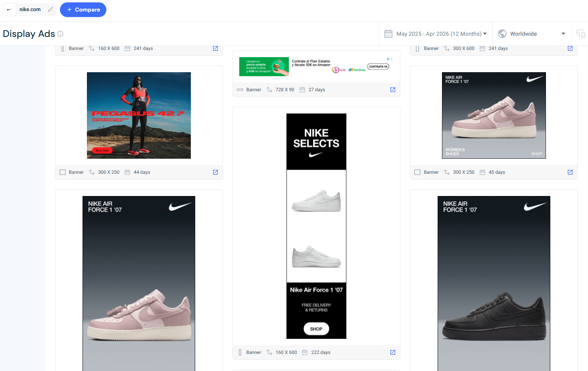The width and height of the screenshot is (588, 371).
Task: Click the days calendar icon beside 27 days
Action: 302,90
